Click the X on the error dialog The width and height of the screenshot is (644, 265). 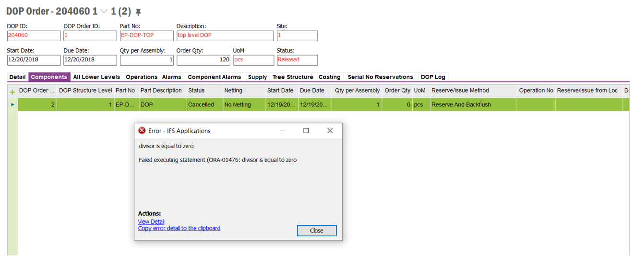pos(330,130)
